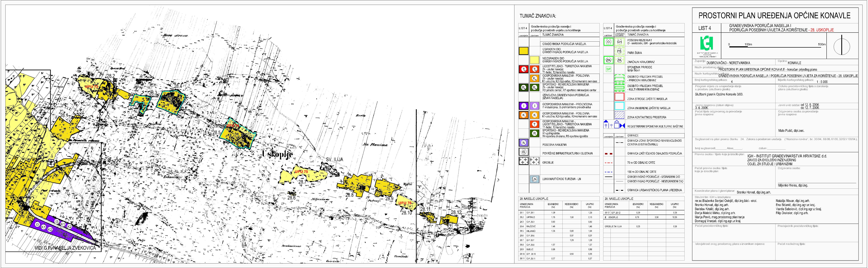Click the SV. ILIJA label on the map
The width and height of the screenshot is (868, 268).
[334, 159]
